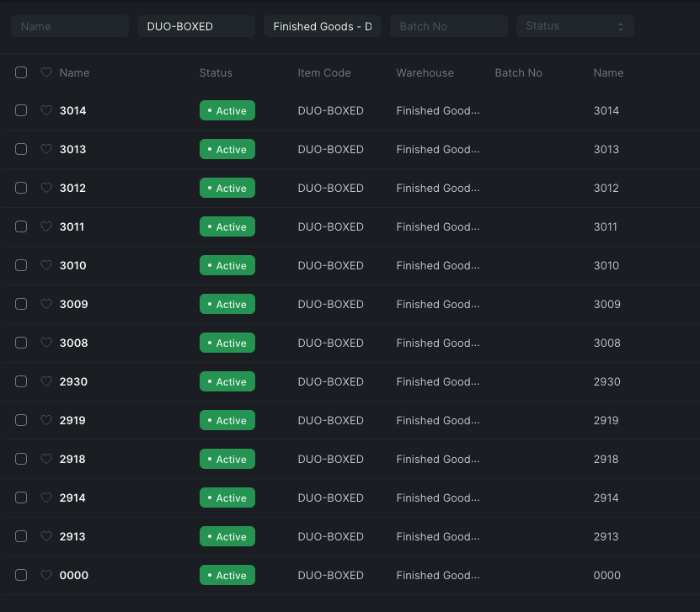
Task: Open Warehouse filter showing Finished Goods
Action: point(322,26)
